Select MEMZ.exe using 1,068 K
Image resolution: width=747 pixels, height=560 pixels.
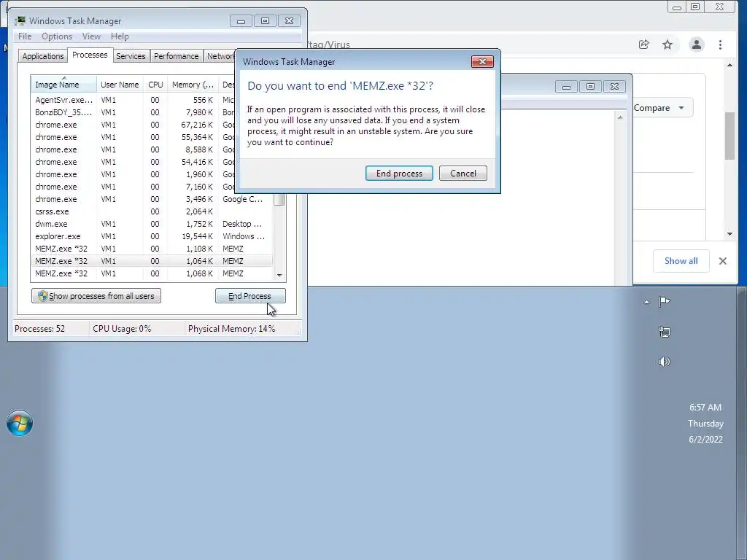pos(152,273)
